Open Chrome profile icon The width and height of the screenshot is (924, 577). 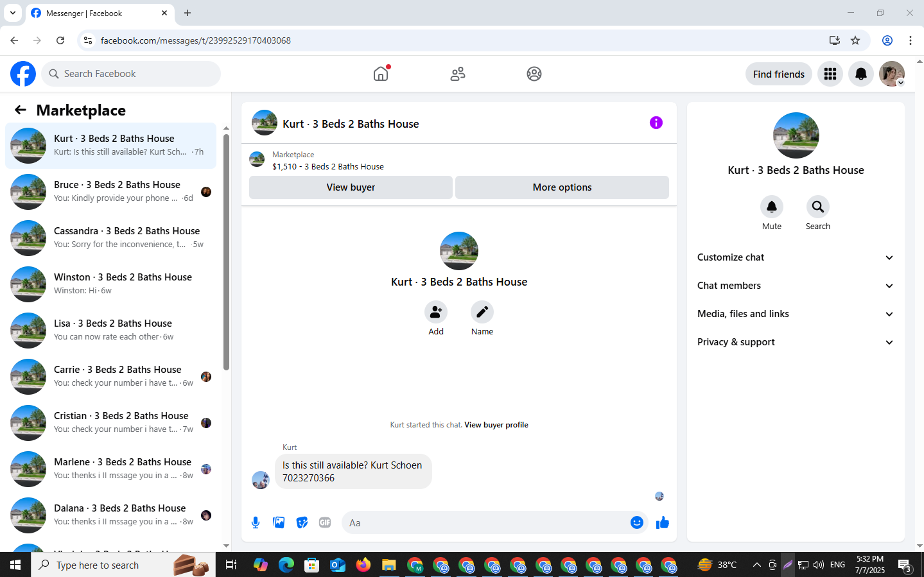(887, 40)
